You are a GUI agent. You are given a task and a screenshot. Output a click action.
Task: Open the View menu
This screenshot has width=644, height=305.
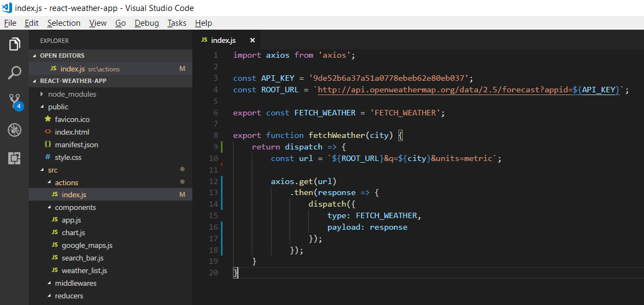98,23
